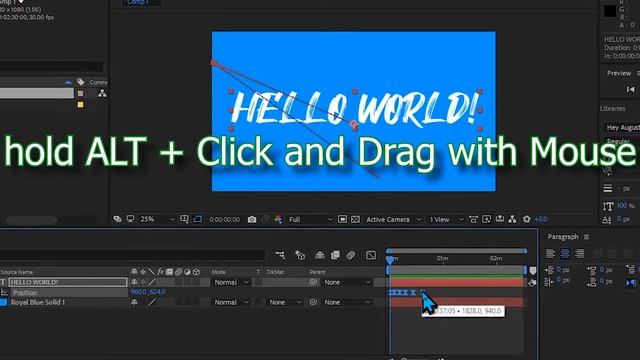This screenshot has width=640, height=360.
Task: Click the black color swatch in Info panel
Action: click(x=610, y=11)
